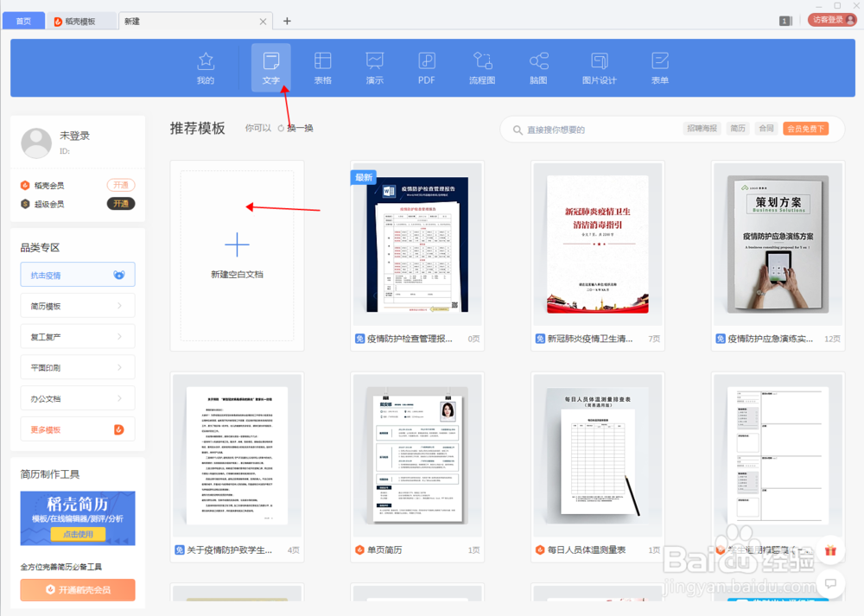Click the mask icon in 抗击疫情

[119, 275]
